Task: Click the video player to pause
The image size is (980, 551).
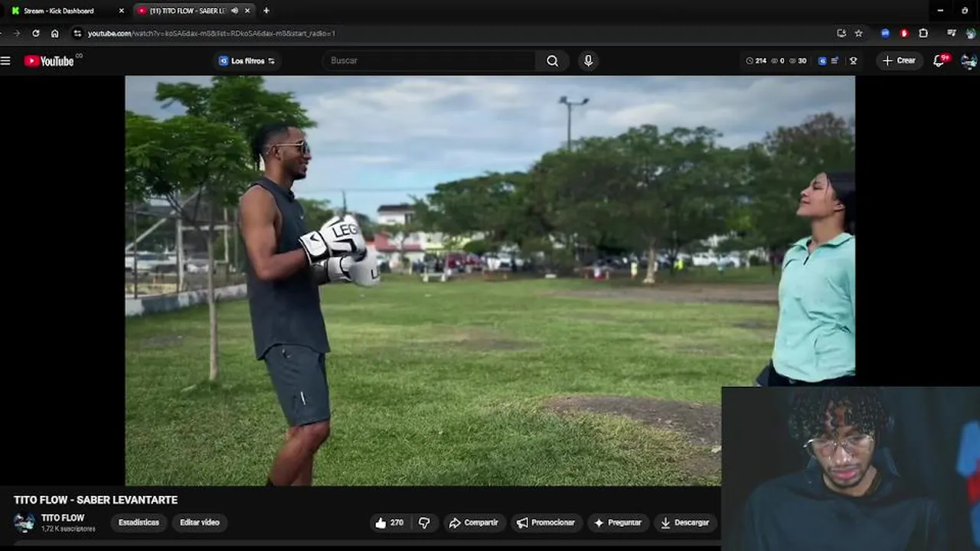Action: (490, 280)
